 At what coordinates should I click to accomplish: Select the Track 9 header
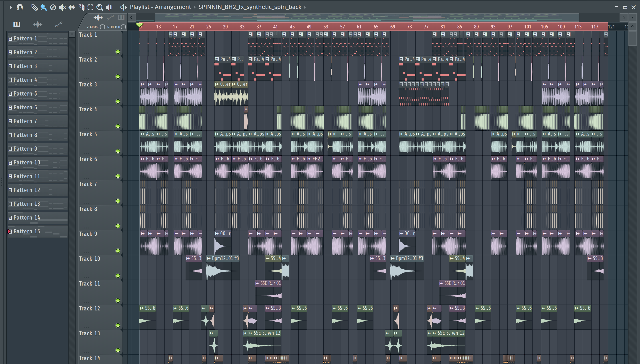[100, 242]
